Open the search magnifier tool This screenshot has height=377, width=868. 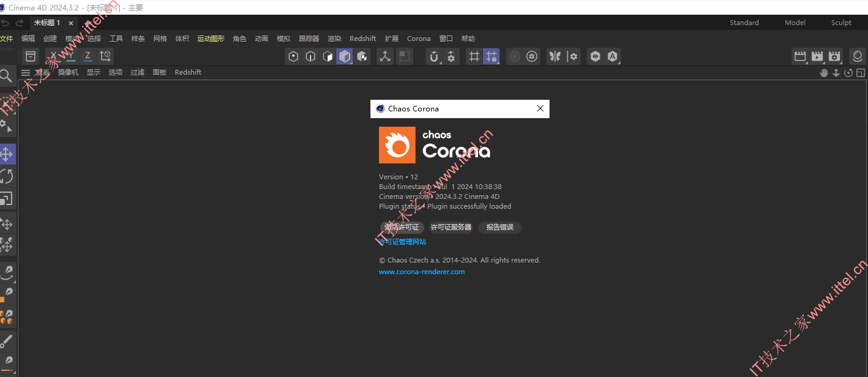pos(6,76)
